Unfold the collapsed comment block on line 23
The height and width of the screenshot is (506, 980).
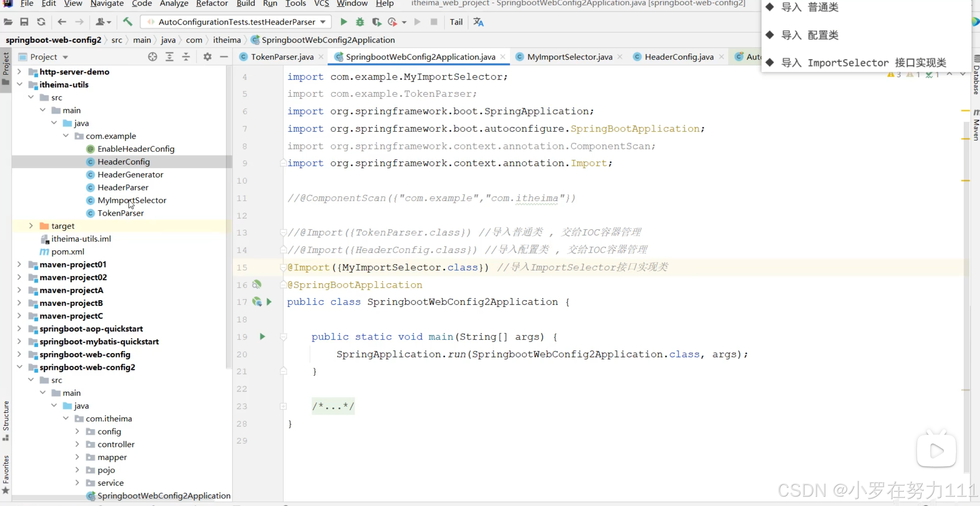tap(283, 406)
